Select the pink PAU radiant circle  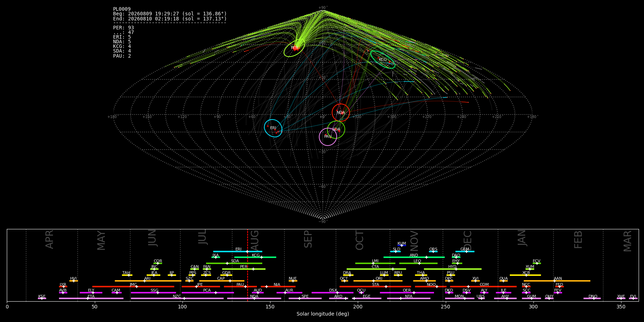[328, 137]
